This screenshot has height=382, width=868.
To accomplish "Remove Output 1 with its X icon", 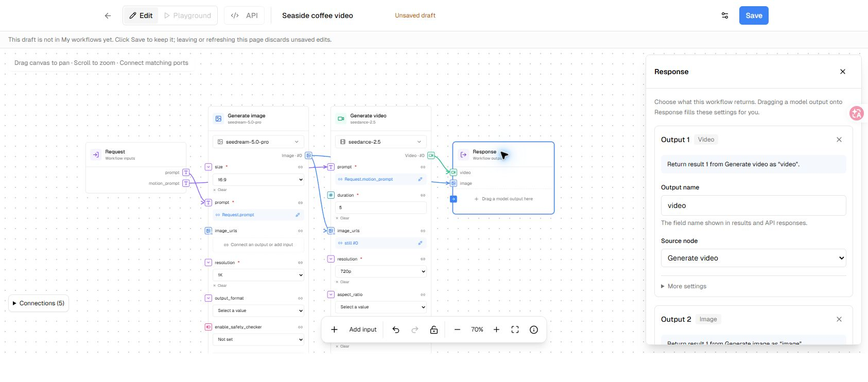I will pos(839,140).
